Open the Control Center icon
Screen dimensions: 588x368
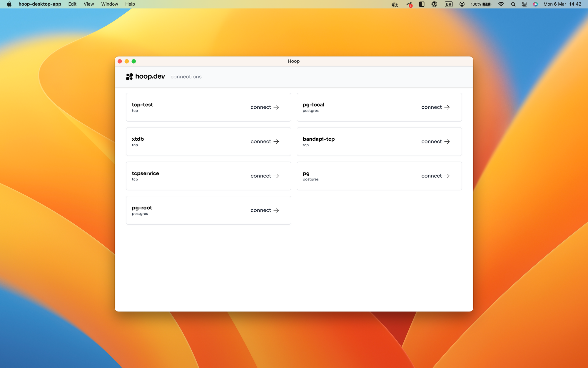(x=524, y=4)
